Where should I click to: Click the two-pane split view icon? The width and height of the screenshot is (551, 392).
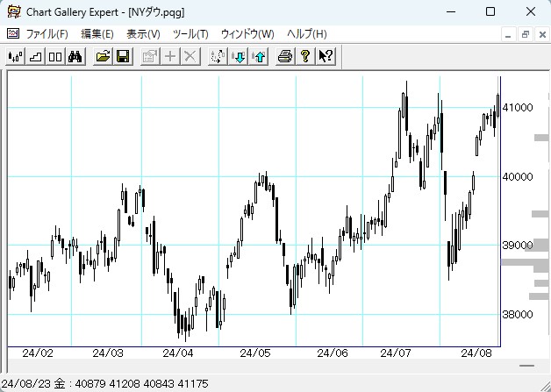[x=55, y=56]
